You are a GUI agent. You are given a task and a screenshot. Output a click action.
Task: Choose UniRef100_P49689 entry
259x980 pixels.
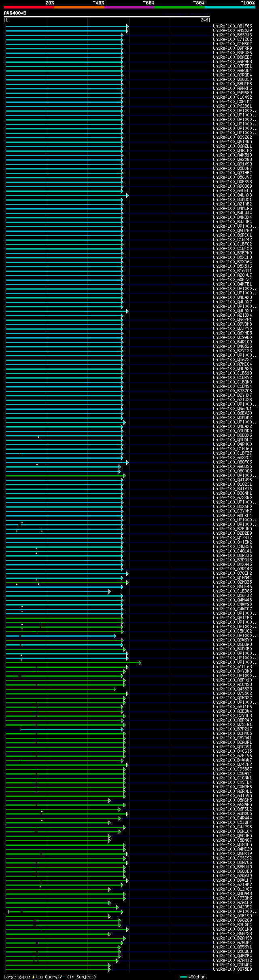pyautogui.click(x=232, y=93)
